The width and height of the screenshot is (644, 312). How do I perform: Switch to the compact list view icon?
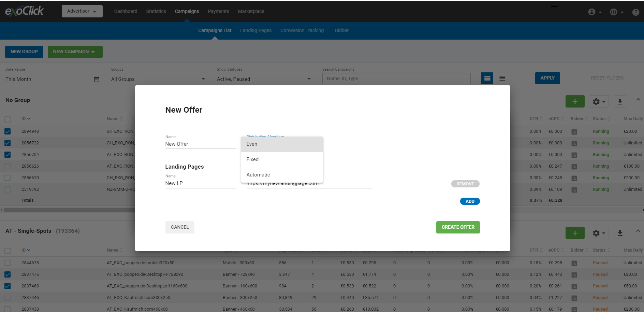point(502,78)
